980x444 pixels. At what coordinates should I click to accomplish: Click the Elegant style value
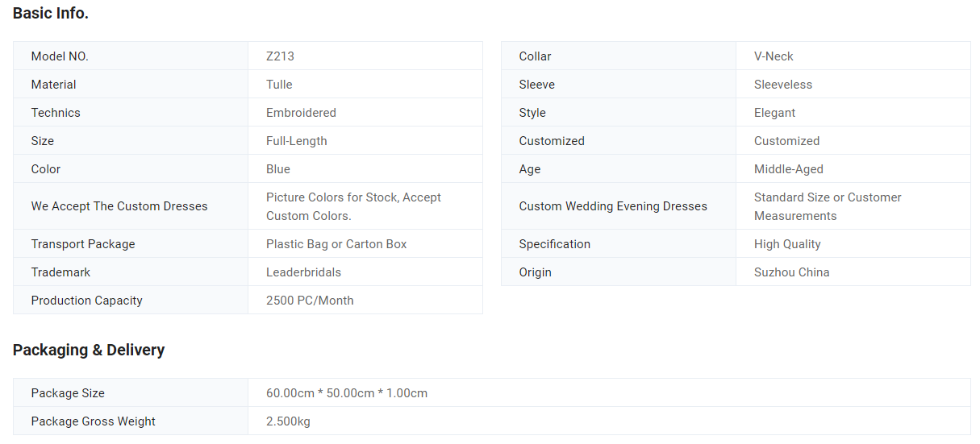click(x=774, y=113)
